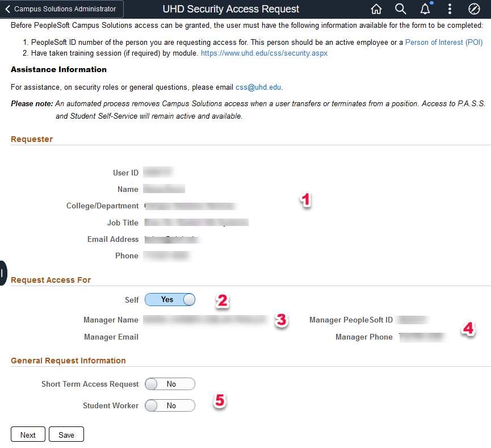This screenshot has height=448, width=491.
Task: Open the three-dot actions menu
Action: click(x=450, y=9)
